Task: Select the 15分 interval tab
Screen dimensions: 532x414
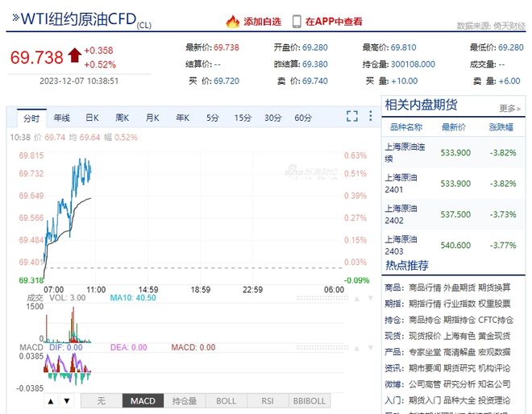Action: (243, 118)
